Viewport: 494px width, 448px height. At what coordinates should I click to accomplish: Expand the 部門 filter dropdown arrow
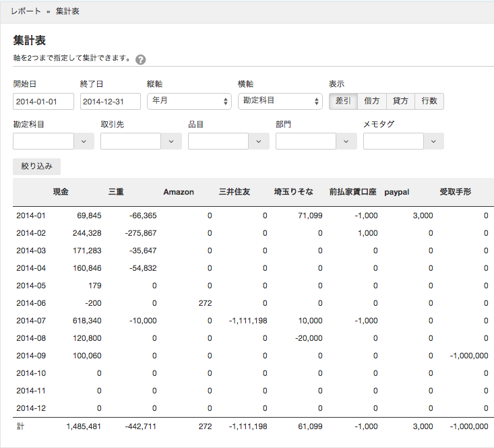[346, 141]
